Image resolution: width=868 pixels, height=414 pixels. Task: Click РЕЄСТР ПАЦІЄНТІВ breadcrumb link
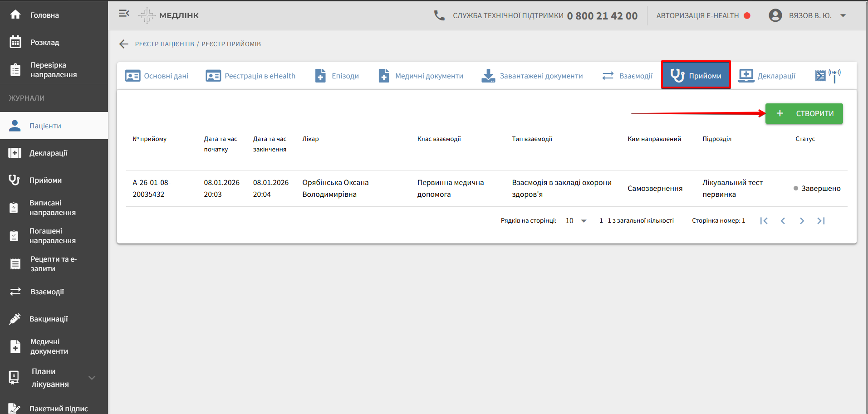(164, 44)
